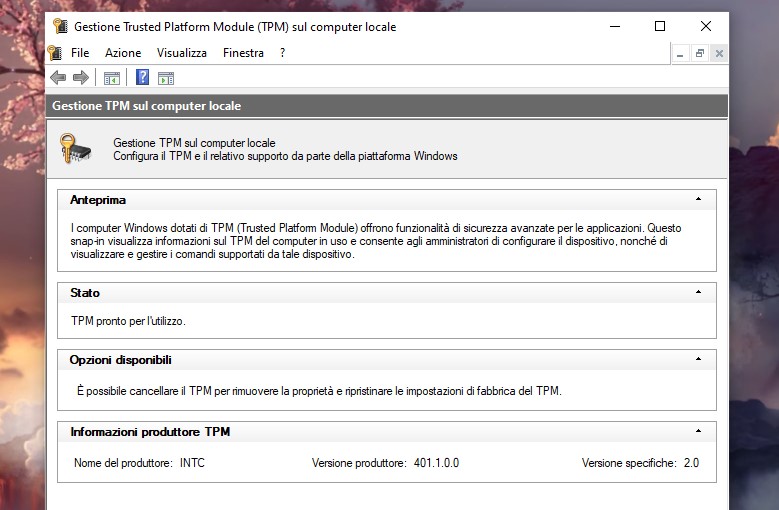Click the TPM key icon in title bar

pos(61,27)
